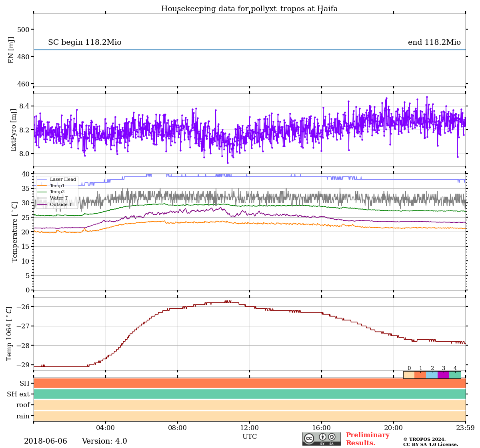
Task: Click the 'Version: 4.0' text
Action: 104,441
